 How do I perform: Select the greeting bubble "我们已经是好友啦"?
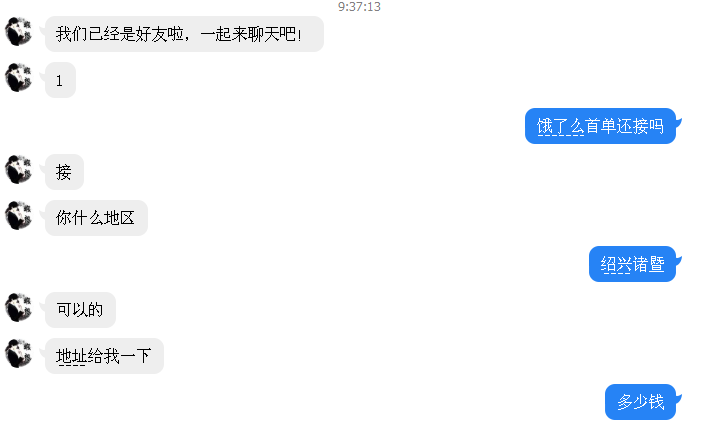click(x=184, y=34)
